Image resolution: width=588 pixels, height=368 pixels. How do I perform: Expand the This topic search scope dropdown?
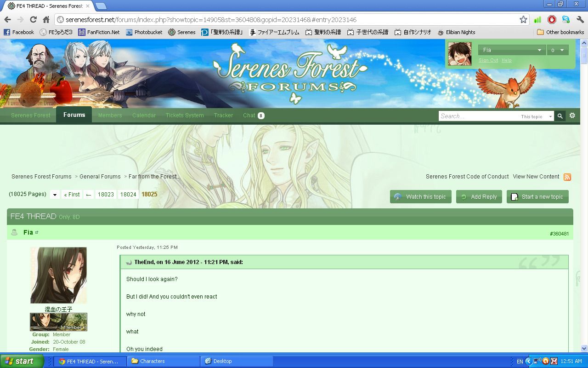tap(536, 116)
